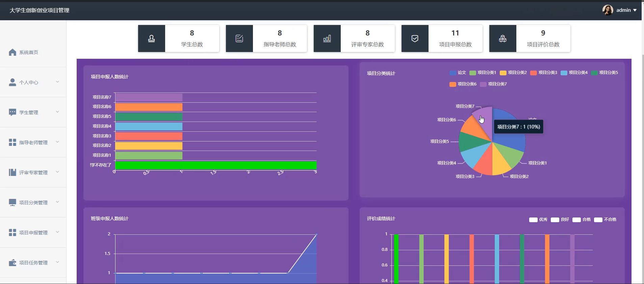The width and height of the screenshot is (644, 284).
Task: Click the edit note icon on 指导老师总数 card
Action: [x=239, y=38]
